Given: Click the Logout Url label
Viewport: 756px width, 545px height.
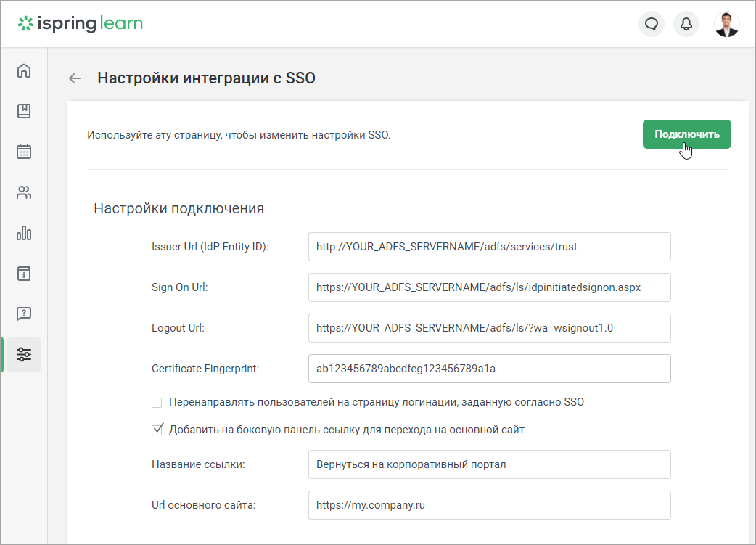Looking at the screenshot, I should click(178, 328).
